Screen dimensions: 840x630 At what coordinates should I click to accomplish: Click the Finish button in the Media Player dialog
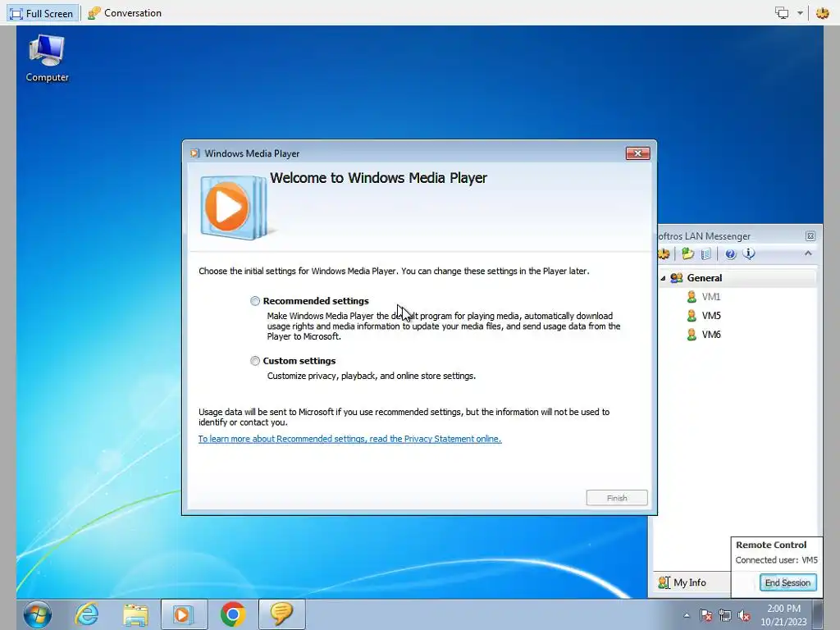(x=617, y=498)
